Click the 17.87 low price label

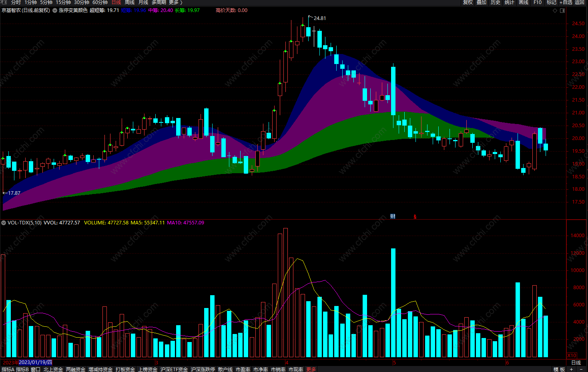pyautogui.click(x=14, y=193)
